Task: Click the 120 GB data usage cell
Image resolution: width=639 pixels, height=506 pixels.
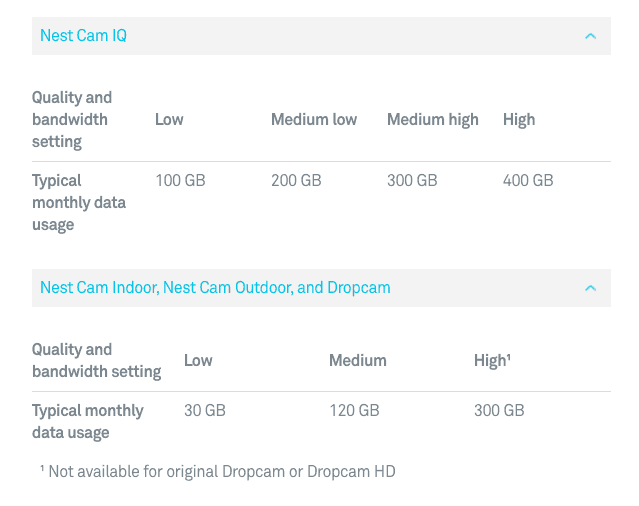Action: (x=354, y=411)
